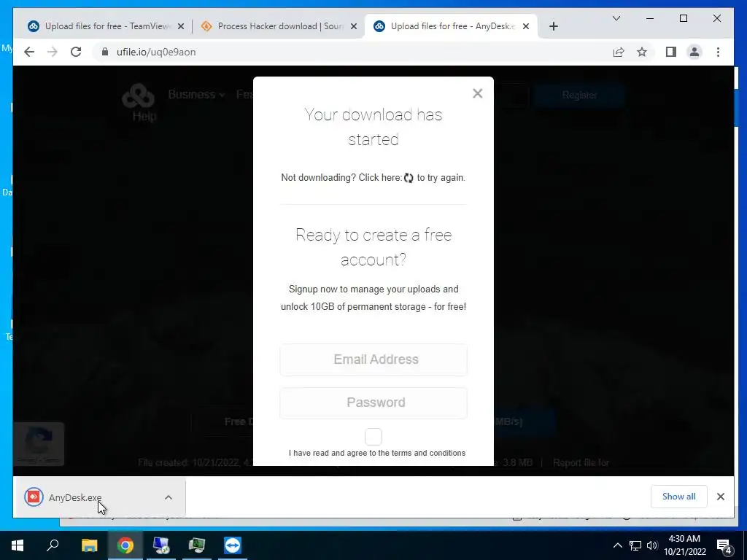Screen dimensions: 747x560
Task: Click the retry download refresh icon
Action: point(409,178)
